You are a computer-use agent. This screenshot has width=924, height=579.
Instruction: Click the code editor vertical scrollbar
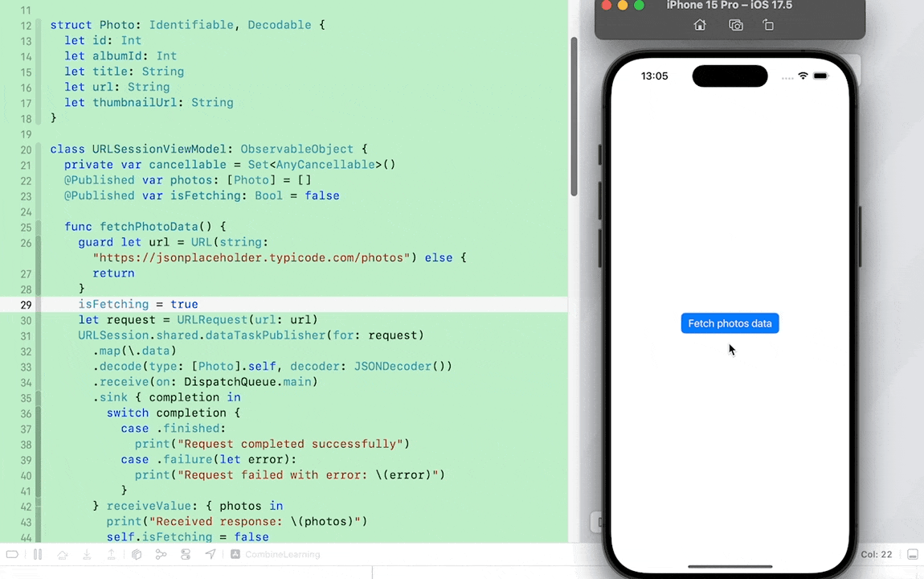tap(574, 116)
